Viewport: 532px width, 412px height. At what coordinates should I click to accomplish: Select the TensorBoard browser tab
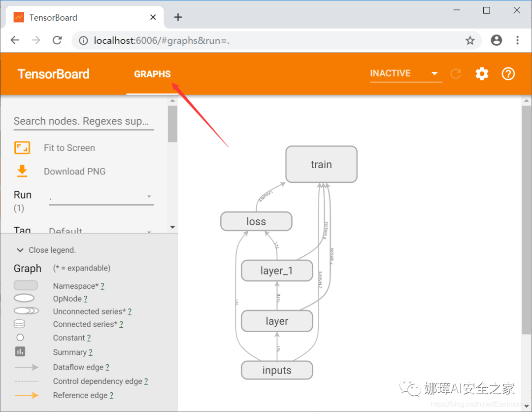pyautogui.click(x=85, y=17)
